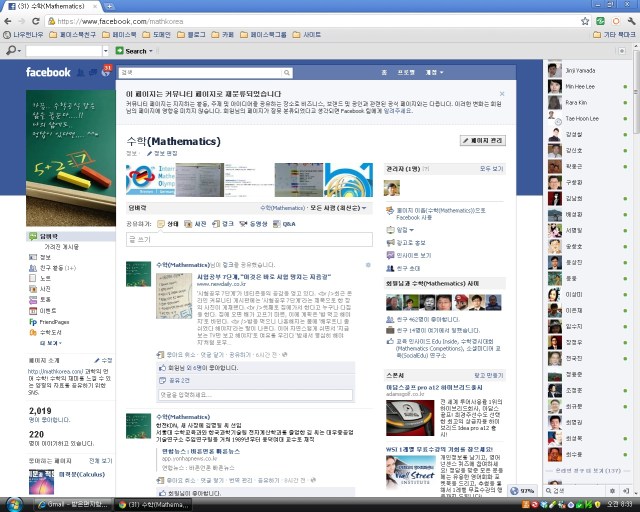Select 담벼락 (Wall) tab in sidebar
Screen dimensions: 640x512
(48, 236)
